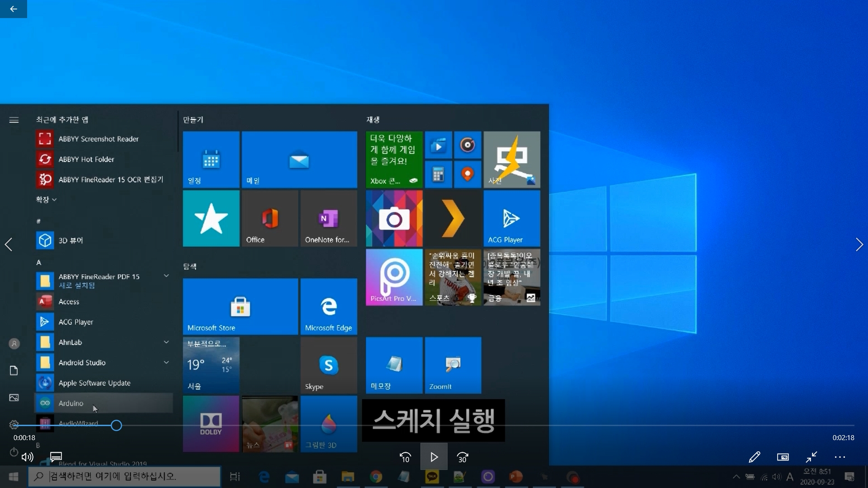Go back with the top-left arrow
Image resolution: width=868 pixels, height=488 pixels.
point(14,9)
